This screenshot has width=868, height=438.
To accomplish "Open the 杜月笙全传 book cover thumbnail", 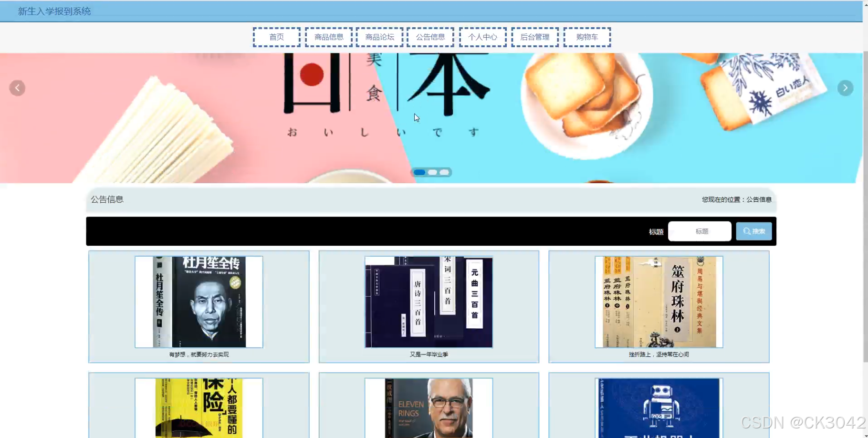I will click(x=199, y=302).
